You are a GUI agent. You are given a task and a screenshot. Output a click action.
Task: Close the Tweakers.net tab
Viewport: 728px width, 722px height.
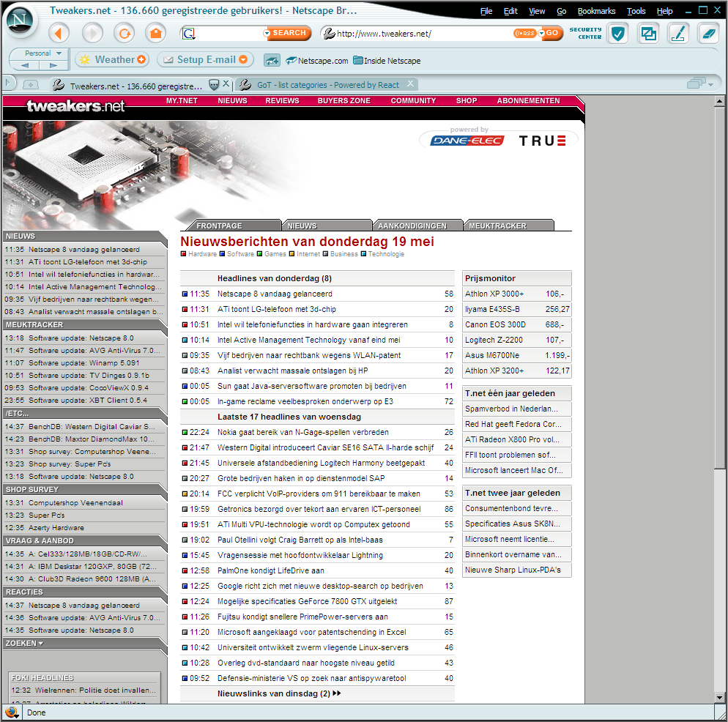226,83
